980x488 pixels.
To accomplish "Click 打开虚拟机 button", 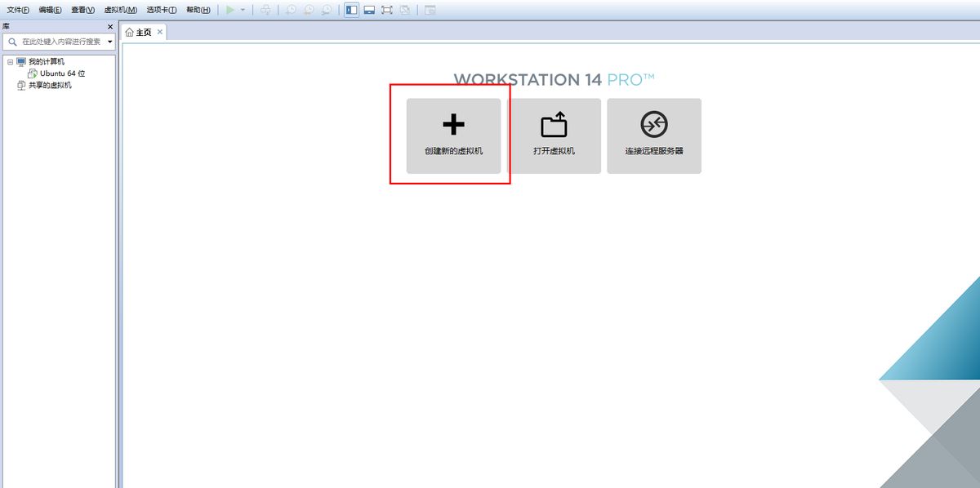I will 554,136.
